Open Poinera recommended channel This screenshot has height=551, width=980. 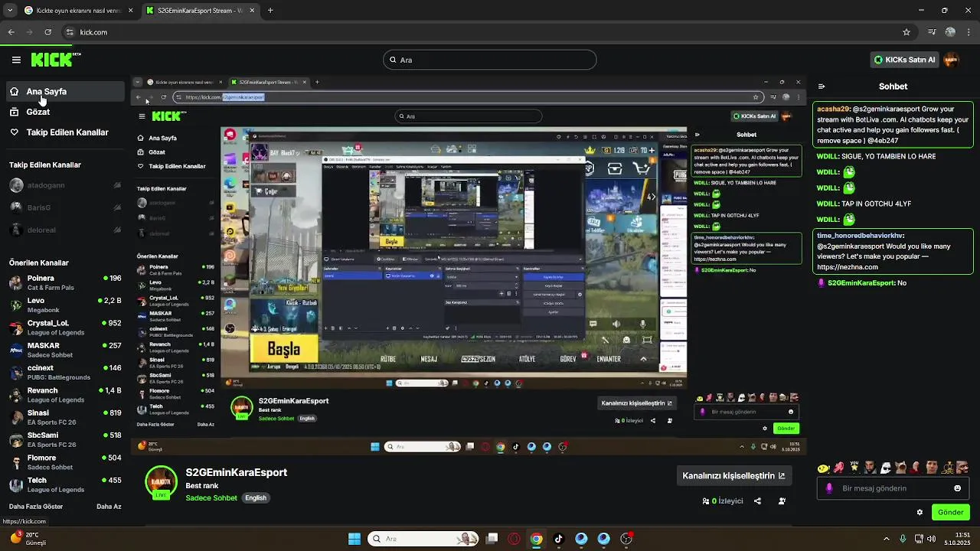(x=65, y=282)
